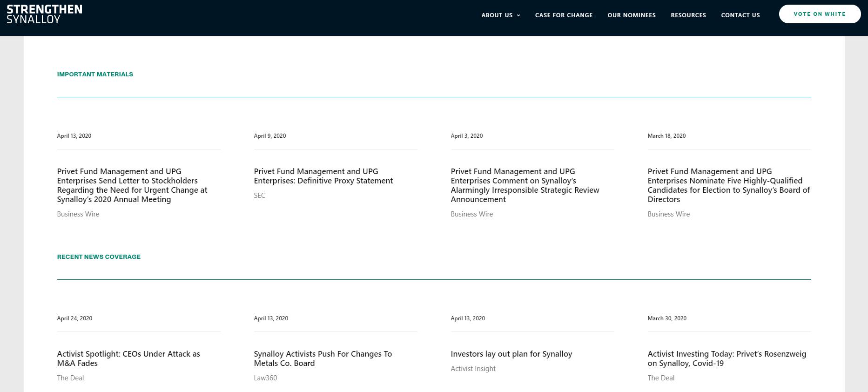
Task: Open letter to stockholders about urgent change
Action: tap(132, 185)
